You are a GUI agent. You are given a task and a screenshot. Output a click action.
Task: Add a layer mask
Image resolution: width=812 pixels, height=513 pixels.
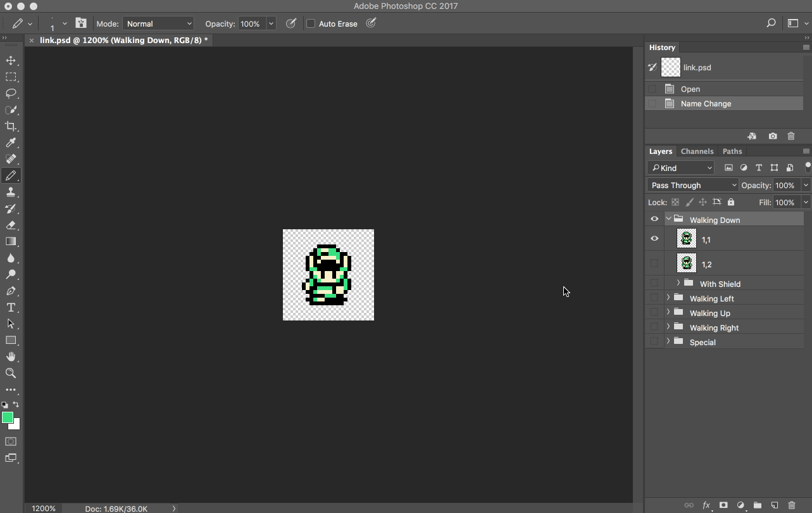coord(723,505)
